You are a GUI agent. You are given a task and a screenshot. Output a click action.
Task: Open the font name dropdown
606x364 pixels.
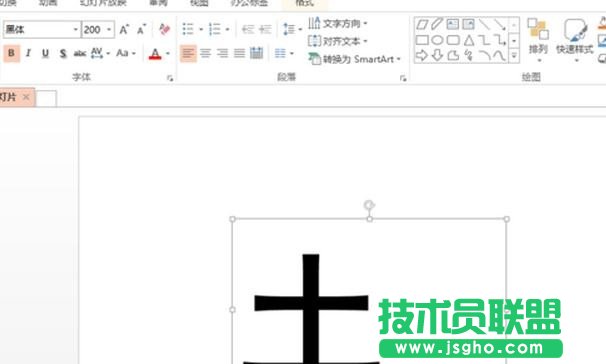click(76, 29)
